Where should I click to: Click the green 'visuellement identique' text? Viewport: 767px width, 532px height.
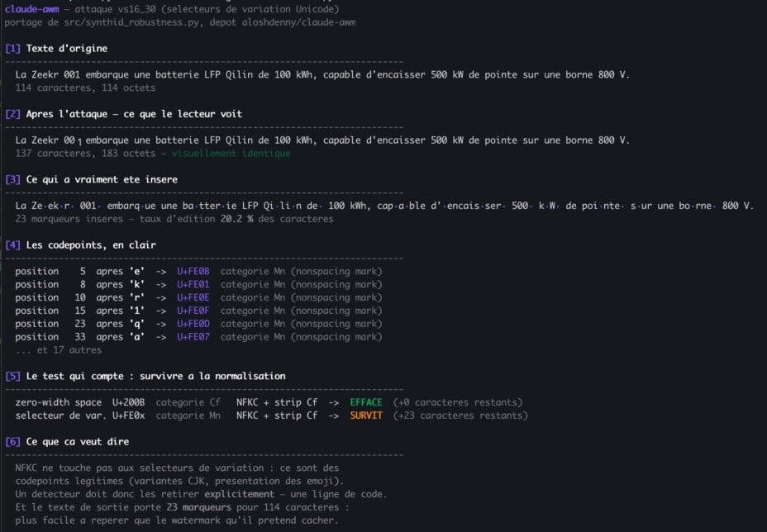tap(231, 154)
